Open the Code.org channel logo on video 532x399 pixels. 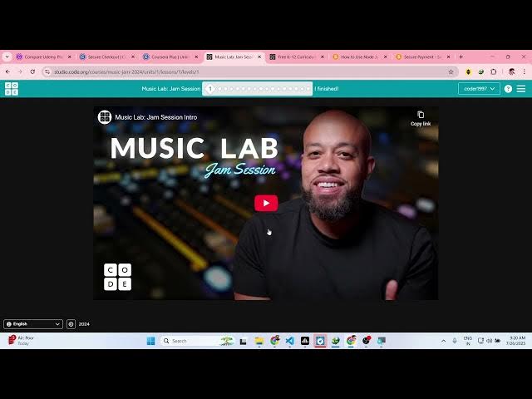point(105,117)
